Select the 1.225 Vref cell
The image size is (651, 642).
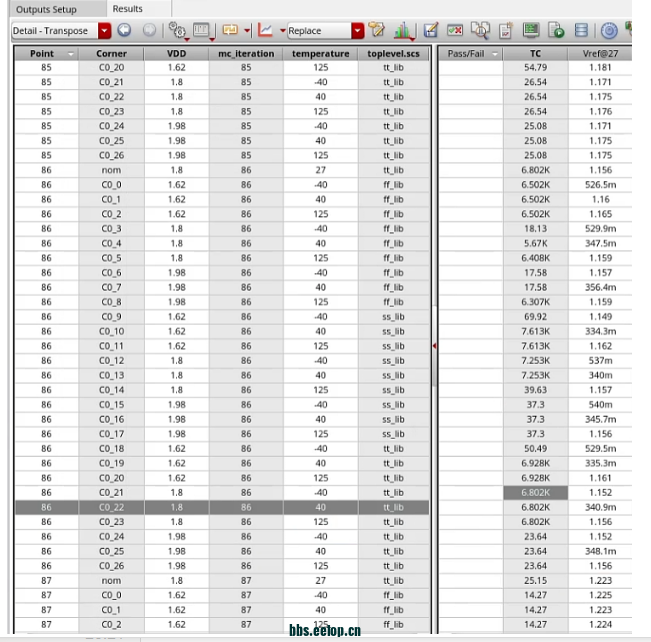pos(600,595)
